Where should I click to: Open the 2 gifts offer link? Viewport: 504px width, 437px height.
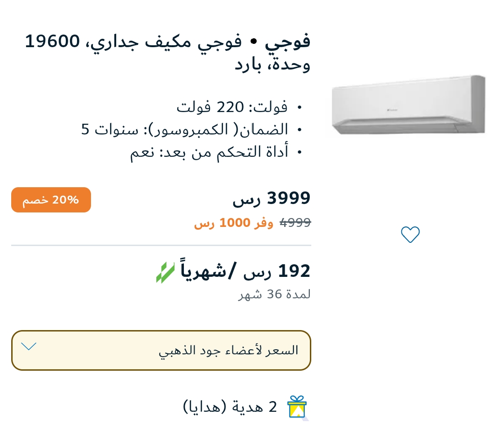point(230,407)
